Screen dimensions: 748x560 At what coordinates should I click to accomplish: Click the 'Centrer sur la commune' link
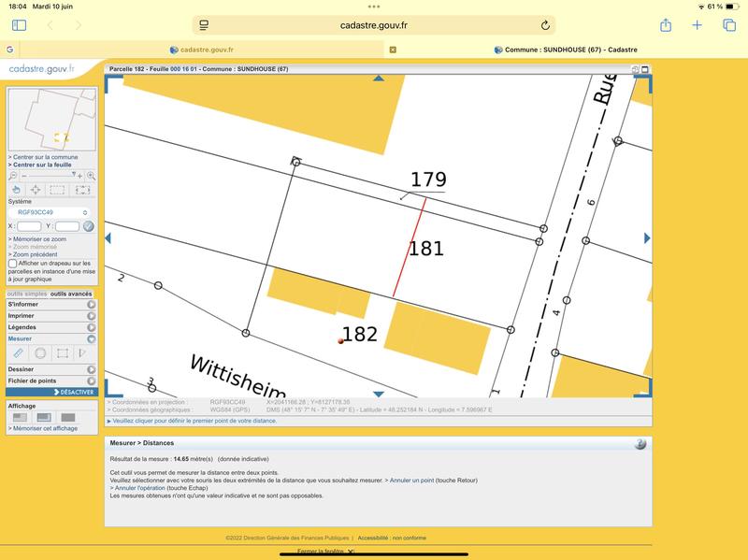click(42, 156)
